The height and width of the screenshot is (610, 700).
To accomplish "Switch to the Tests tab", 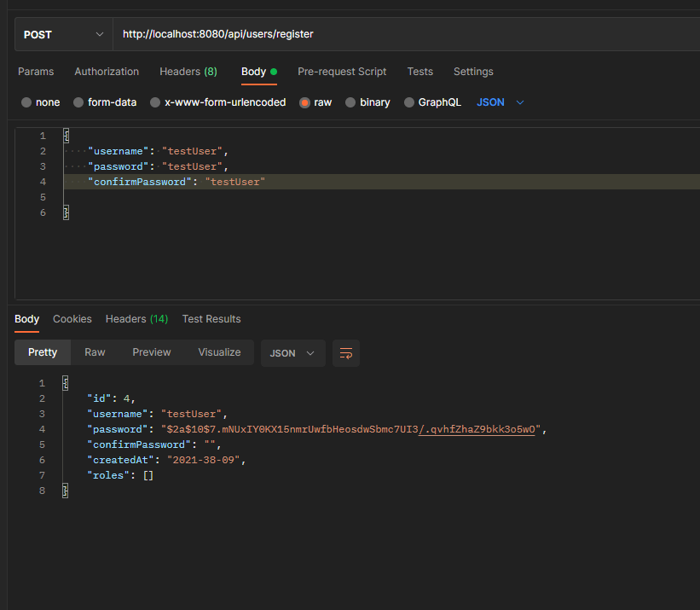I will coord(419,72).
